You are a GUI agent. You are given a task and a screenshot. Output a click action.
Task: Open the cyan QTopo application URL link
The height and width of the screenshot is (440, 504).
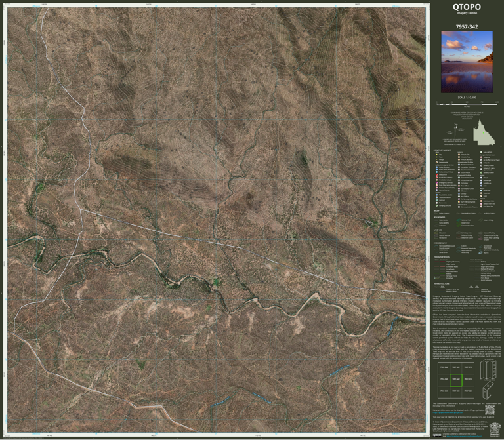click(448, 412)
